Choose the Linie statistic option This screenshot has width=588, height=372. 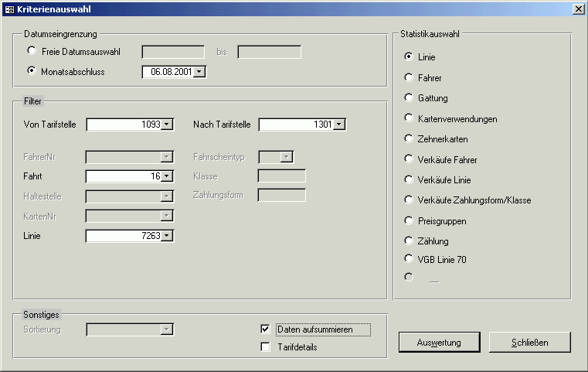coord(409,56)
